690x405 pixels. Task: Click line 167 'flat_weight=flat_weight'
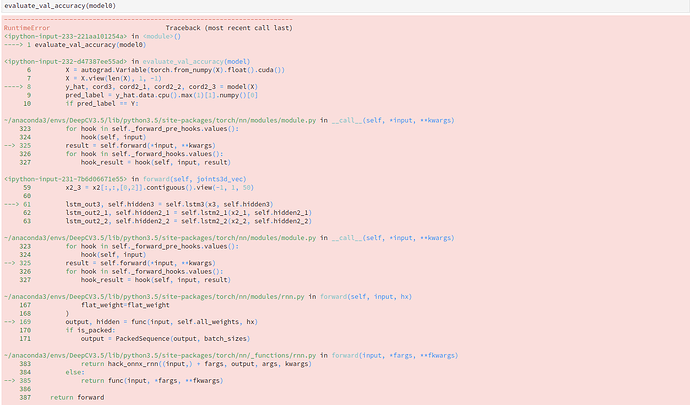pyautogui.click(x=94, y=305)
